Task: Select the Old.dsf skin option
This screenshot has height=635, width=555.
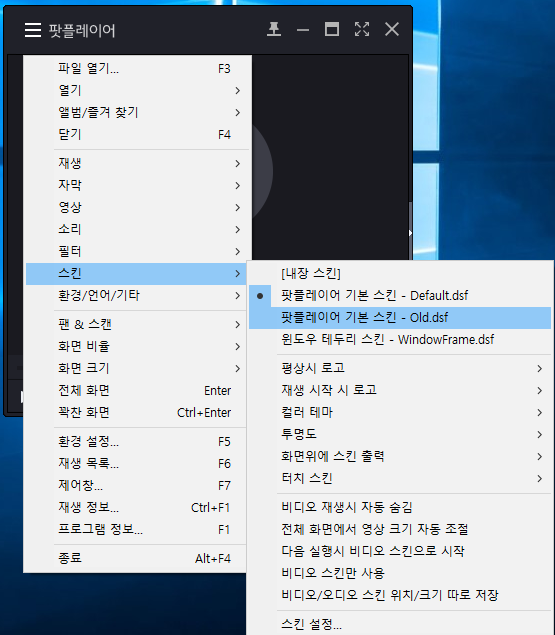Action: 400,318
